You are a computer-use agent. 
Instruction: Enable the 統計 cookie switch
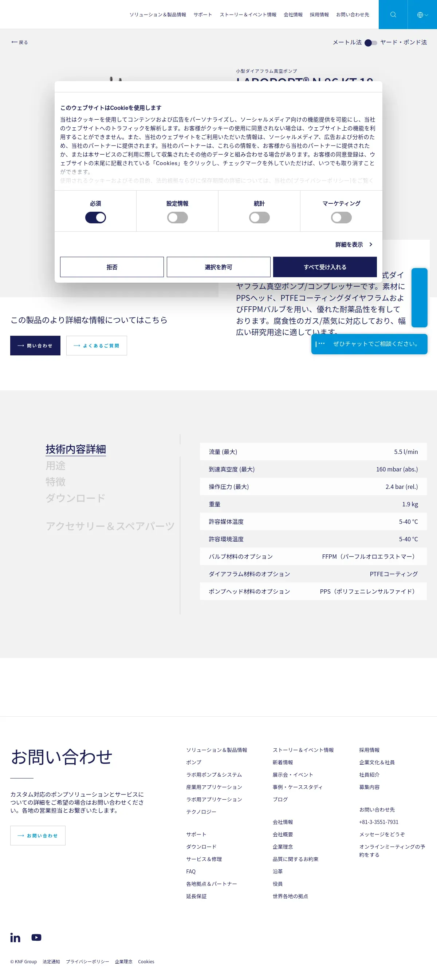[x=259, y=217]
